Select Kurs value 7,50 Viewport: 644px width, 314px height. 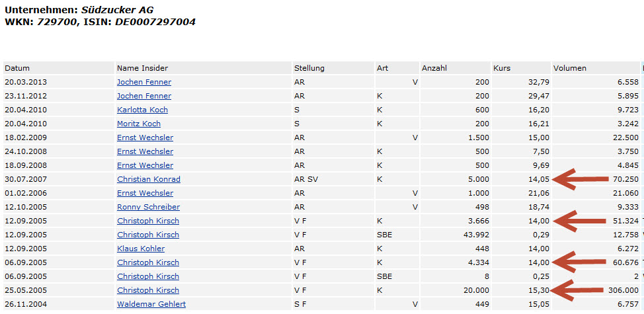pyautogui.click(x=540, y=151)
